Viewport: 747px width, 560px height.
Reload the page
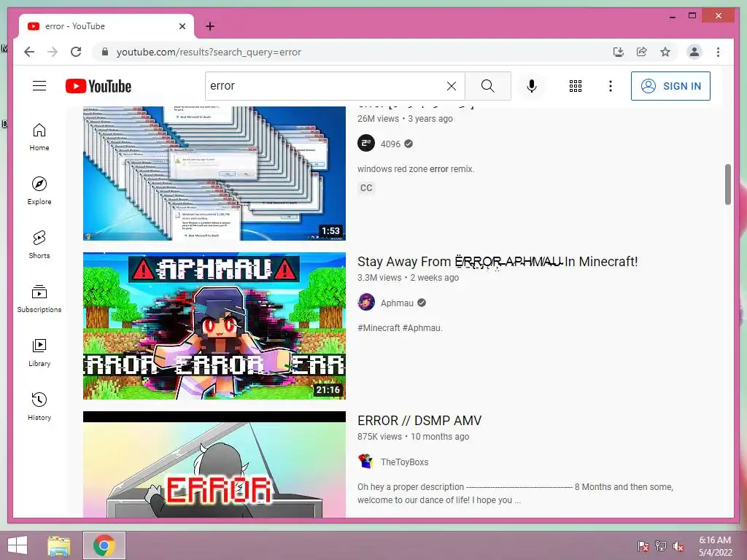(76, 52)
